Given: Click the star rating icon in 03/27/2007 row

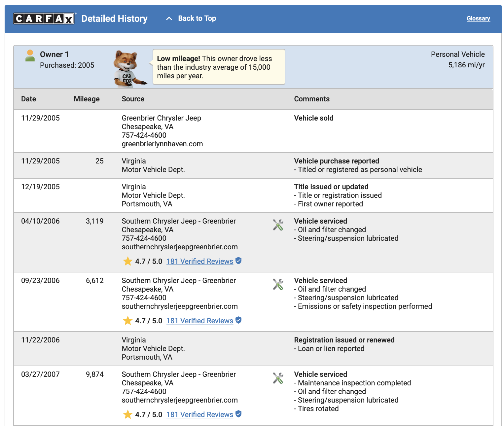Looking at the screenshot, I should [x=127, y=414].
